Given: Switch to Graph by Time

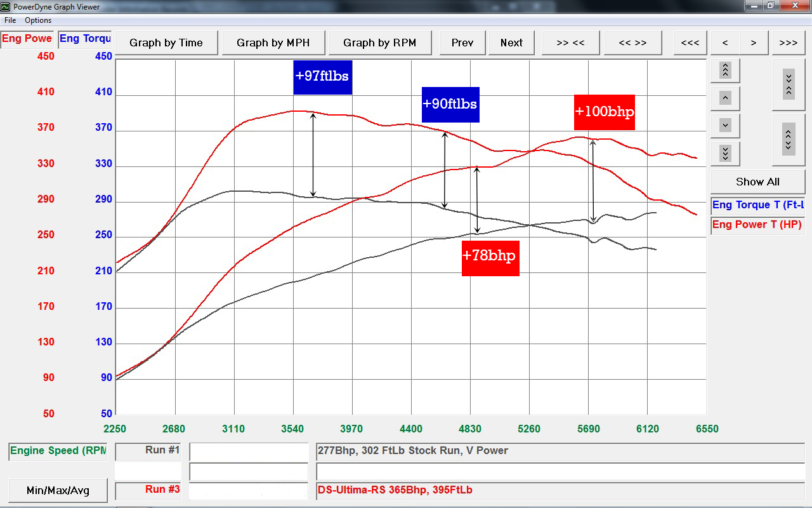Looking at the screenshot, I should pos(166,43).
